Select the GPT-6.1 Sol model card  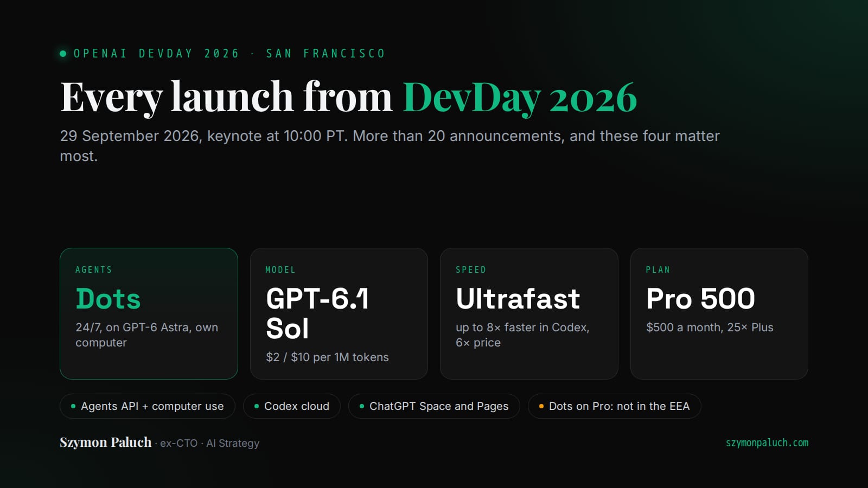339,313
